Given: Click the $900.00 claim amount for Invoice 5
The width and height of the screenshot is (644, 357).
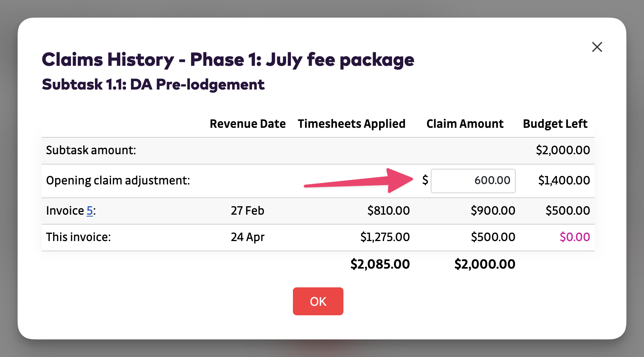Looking at the screenshot, I should pos(493,210).
